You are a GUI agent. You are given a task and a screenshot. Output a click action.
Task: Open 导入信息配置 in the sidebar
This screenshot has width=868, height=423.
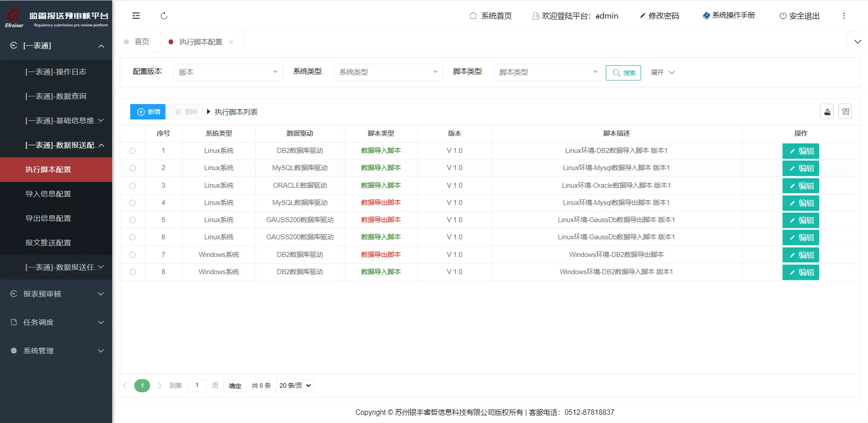(x=48, y=194)
